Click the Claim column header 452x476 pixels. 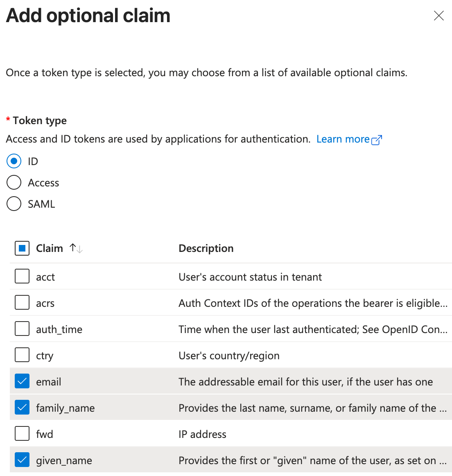50,248
